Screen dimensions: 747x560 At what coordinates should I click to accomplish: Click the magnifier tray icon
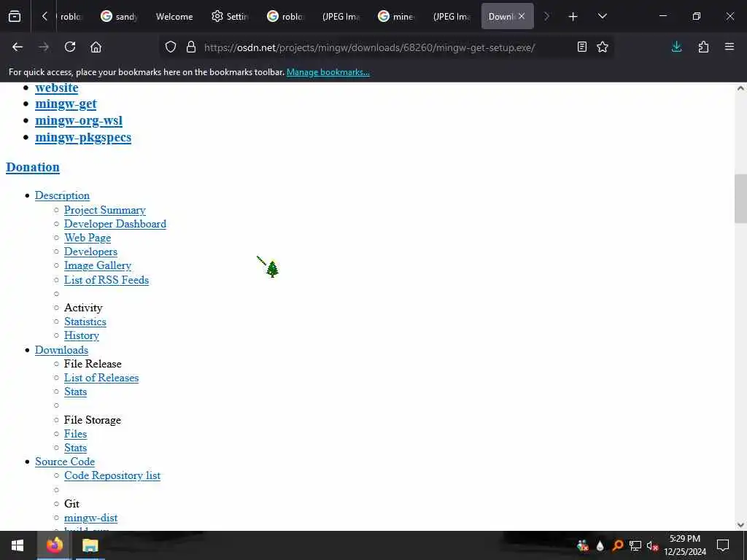click(x=617, y=545)
